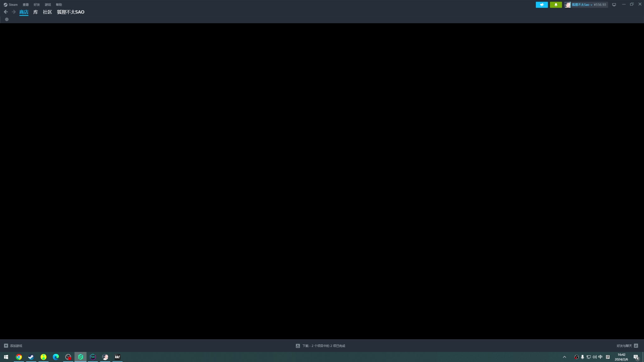Click the Steam menu item
The height and width of the screenshot is (362, 644).
[13, 4]
